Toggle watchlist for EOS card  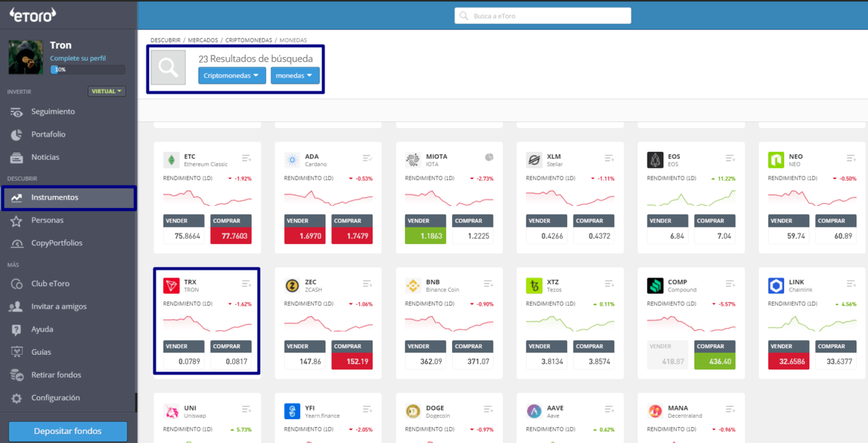[730, 158]
